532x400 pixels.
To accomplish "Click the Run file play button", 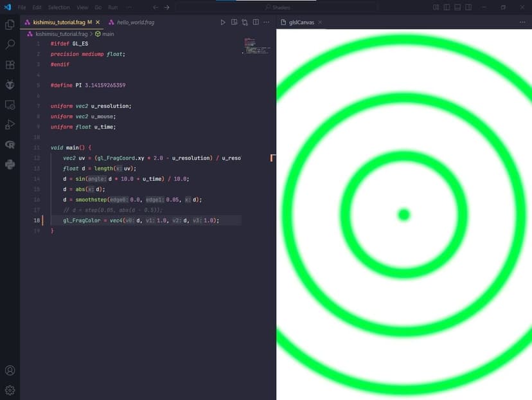I will 223,22.
